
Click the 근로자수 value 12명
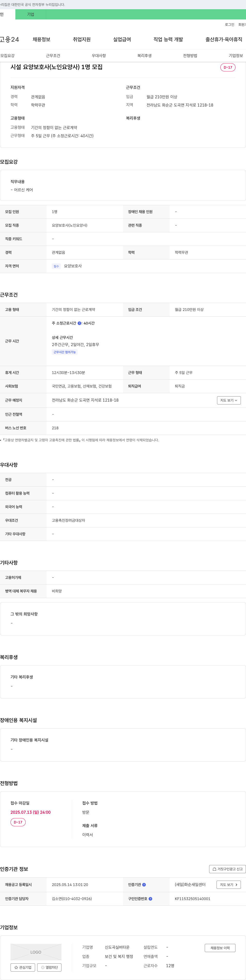pyautogui.click(x=170, y=966)
